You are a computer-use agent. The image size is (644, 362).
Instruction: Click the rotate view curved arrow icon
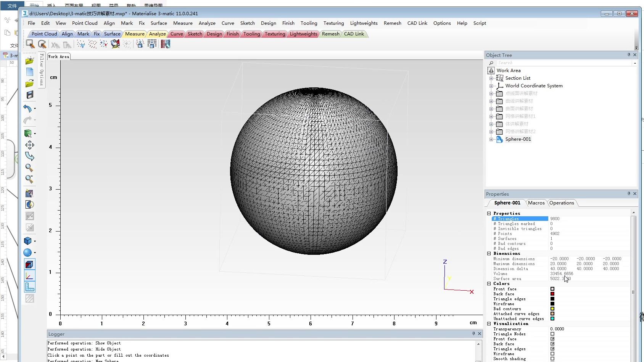(29, 156)
